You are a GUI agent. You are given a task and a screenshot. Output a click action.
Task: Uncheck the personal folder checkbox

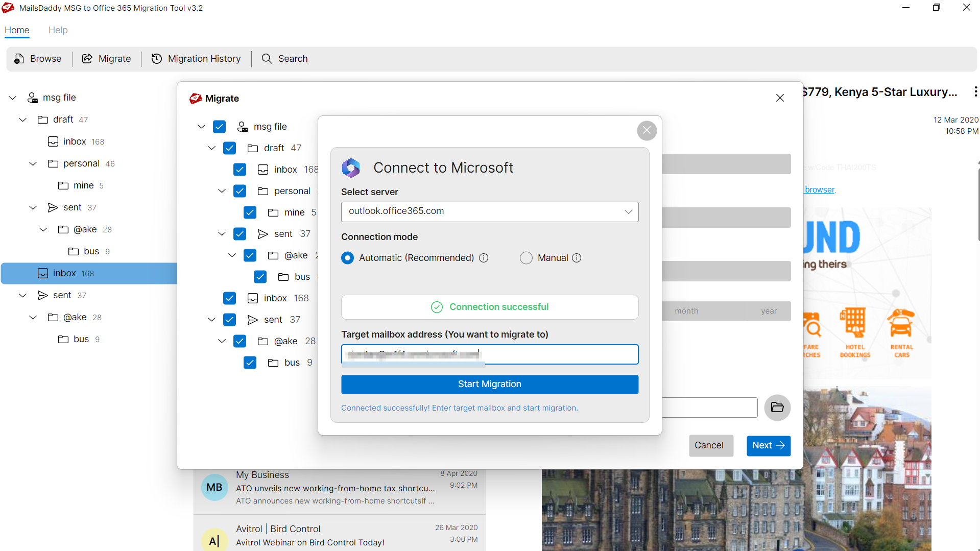(240, 191)
